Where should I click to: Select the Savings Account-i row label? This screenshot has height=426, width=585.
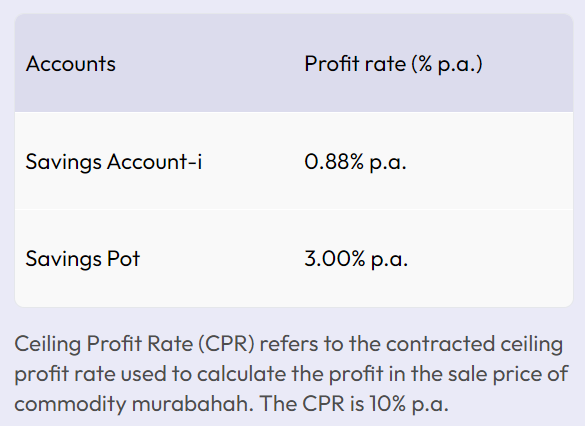pos(114,162)
